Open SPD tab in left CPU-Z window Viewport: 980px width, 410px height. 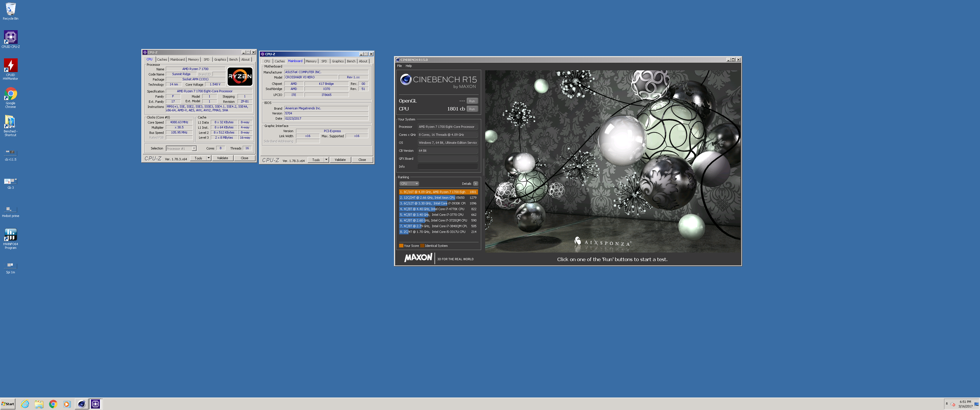207,60
